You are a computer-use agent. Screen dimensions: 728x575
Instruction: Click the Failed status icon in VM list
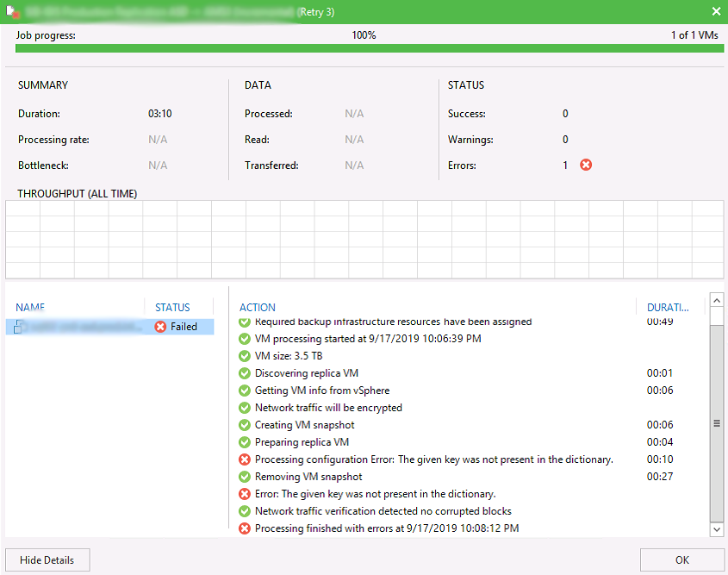click(x=160, y=327)
